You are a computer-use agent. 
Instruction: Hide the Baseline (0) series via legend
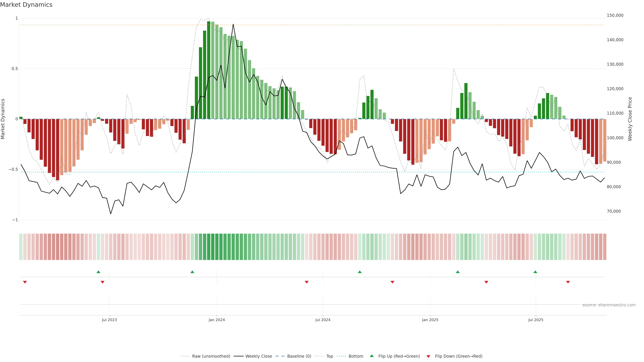[299, 356]
